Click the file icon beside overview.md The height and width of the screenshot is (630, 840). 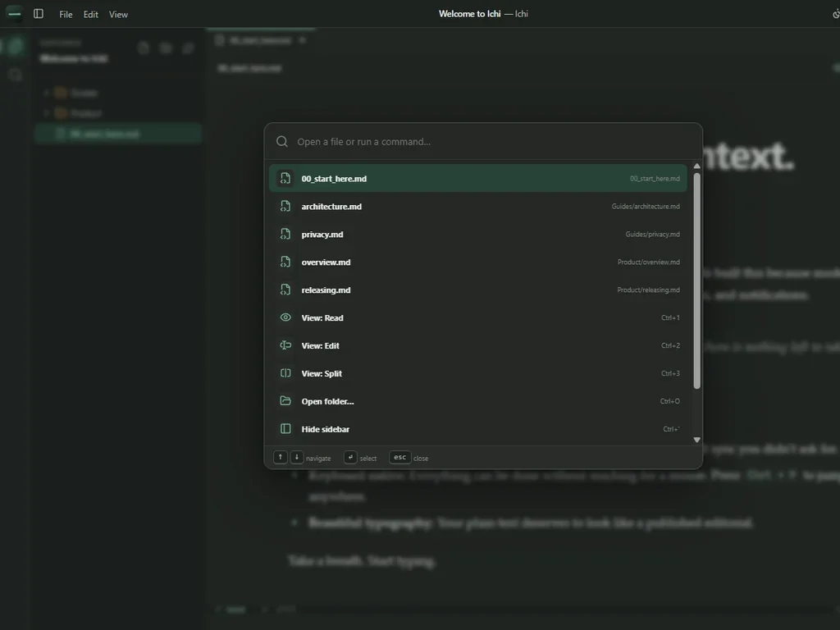tap(285, 262)
